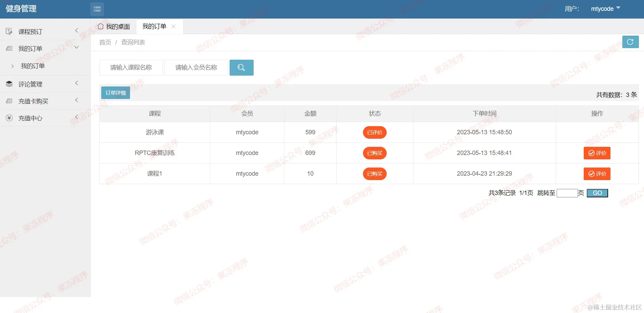
Task: Select the 游泳课 course cell
Action: (x=155, y=132)
